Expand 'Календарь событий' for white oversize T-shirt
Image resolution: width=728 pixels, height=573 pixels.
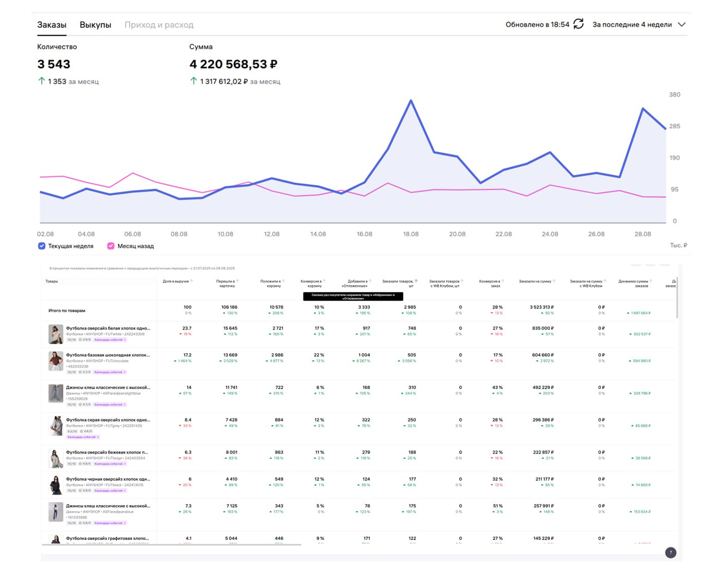pyautogui.click(x=110, y=340)
